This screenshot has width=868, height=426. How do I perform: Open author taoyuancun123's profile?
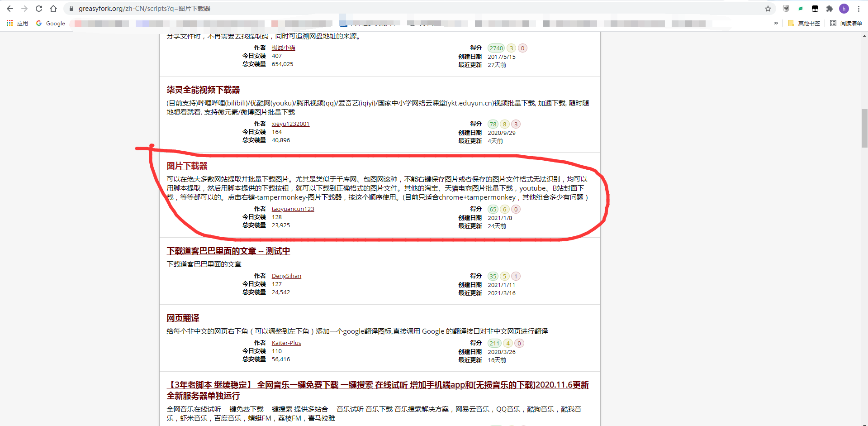point(293,209)
